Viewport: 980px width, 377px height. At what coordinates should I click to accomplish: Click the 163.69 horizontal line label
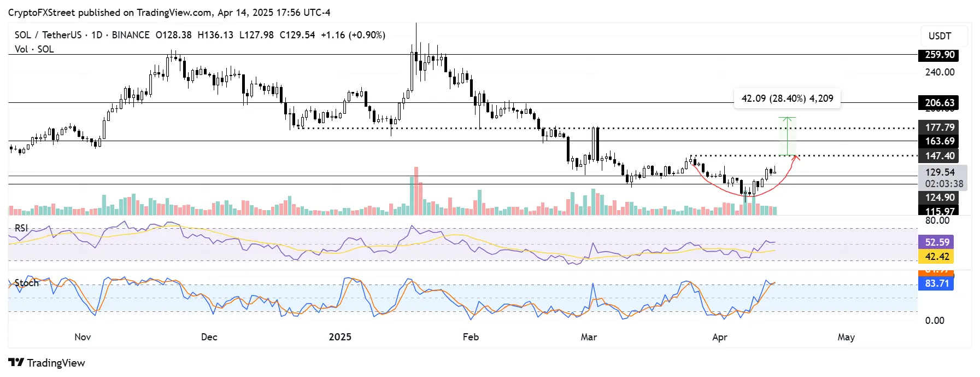[x=939, y=141]
